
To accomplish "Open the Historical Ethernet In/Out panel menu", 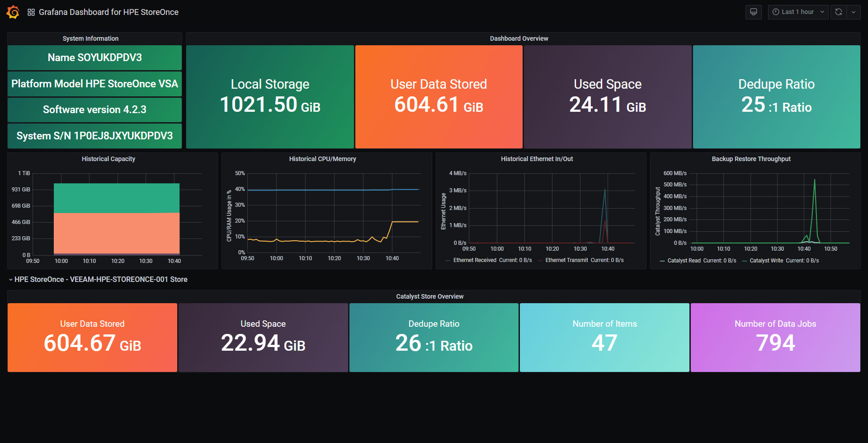I will (537, 159).
